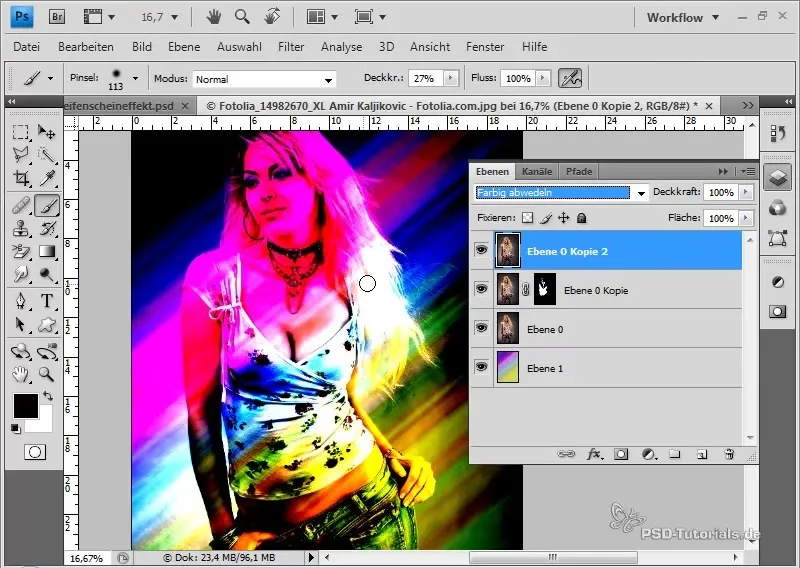Click layer thumbnail of Ebene 1
Viewport: 800px width, 568px height.
coord(508,367)
